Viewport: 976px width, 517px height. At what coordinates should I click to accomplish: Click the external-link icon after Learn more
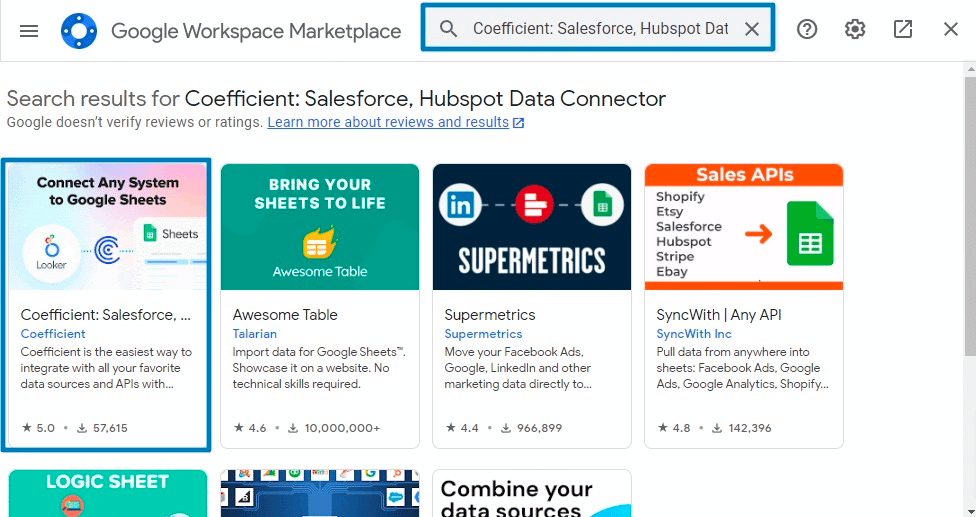(x=518, y=123)
